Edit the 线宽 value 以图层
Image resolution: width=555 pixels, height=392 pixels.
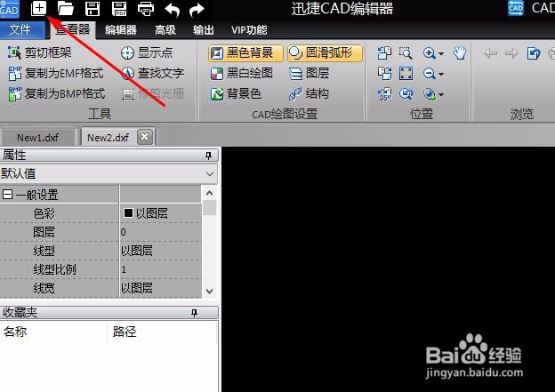click(x=161, y=288)
